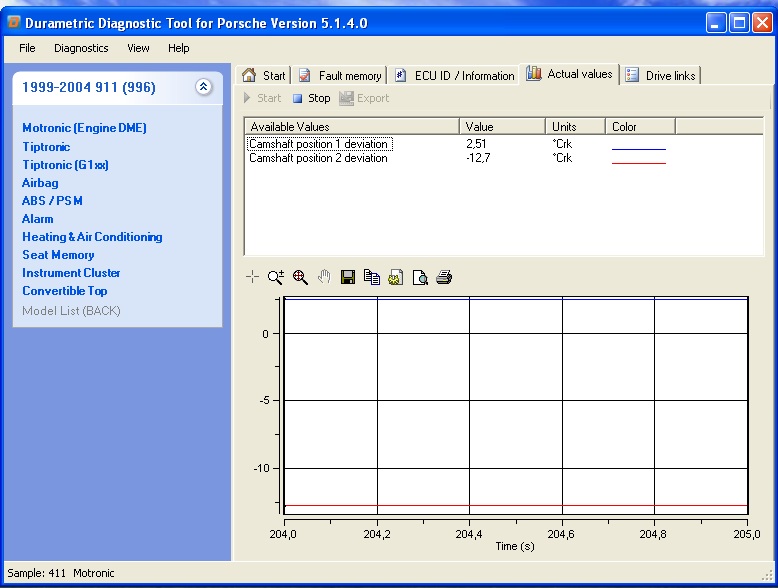Save the chart using the floppy disk icon
Viewport: 778px width, 588px height.
coord(348,277)
